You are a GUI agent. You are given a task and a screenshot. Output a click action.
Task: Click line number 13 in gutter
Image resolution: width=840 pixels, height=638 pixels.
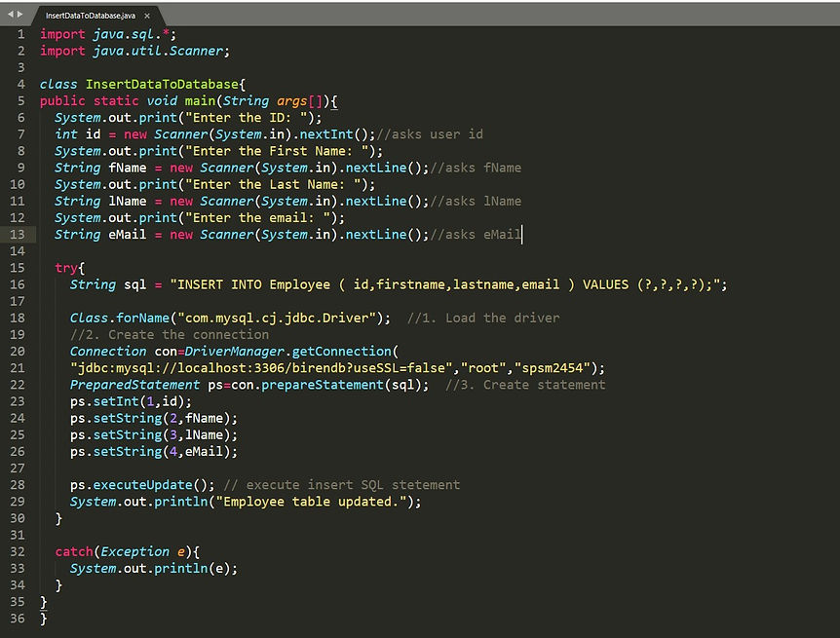(18, 235)
